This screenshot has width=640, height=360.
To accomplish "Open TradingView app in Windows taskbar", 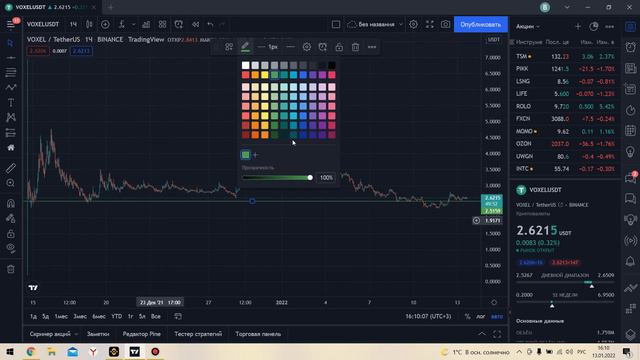I will (x=134, y=351).
